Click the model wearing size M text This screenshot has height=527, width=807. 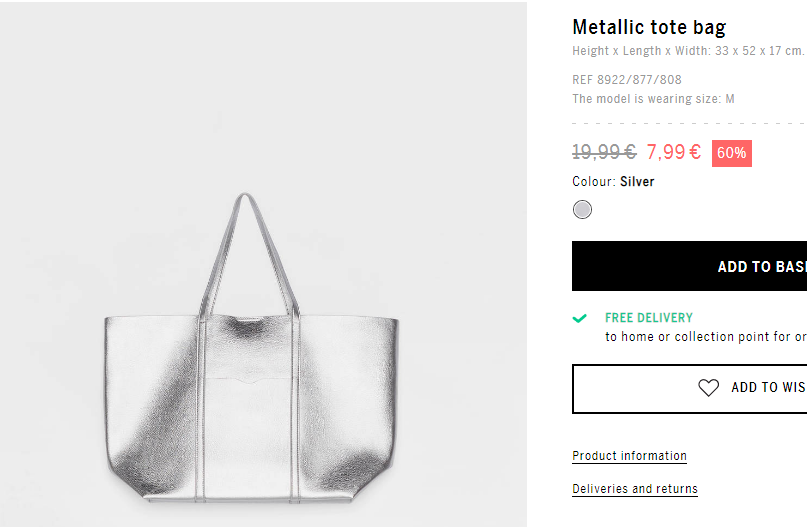653,99
